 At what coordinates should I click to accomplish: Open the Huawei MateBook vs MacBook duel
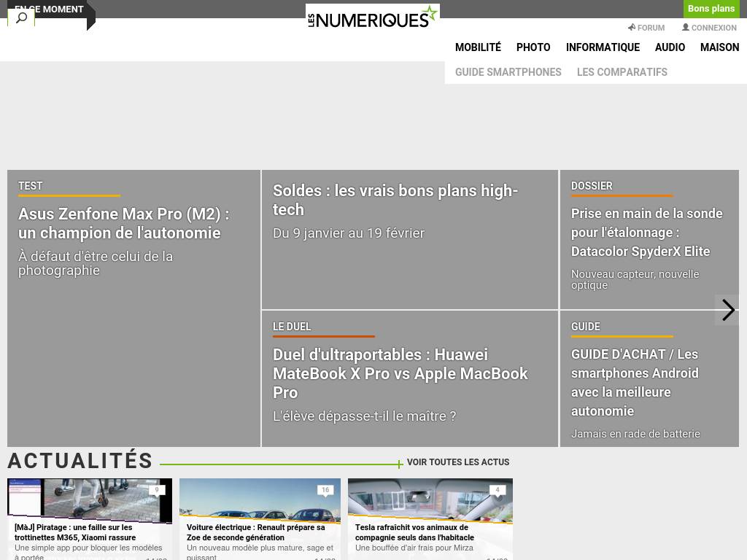[400, 373]
